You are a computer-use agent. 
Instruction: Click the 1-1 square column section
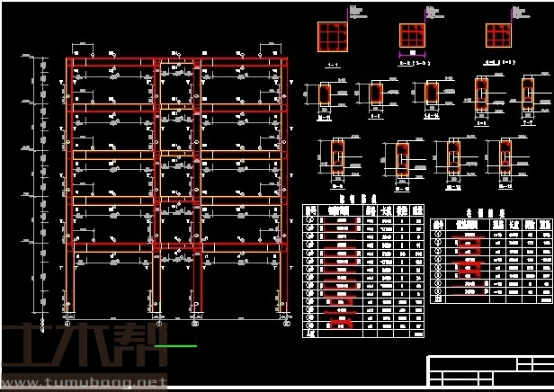click(x=333, y=37)
